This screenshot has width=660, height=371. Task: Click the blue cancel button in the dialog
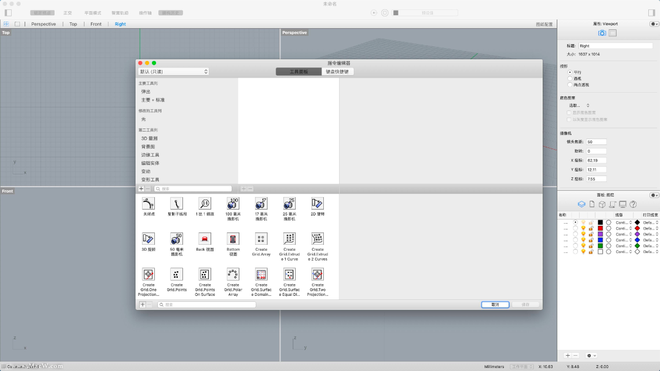pos(495,304)
